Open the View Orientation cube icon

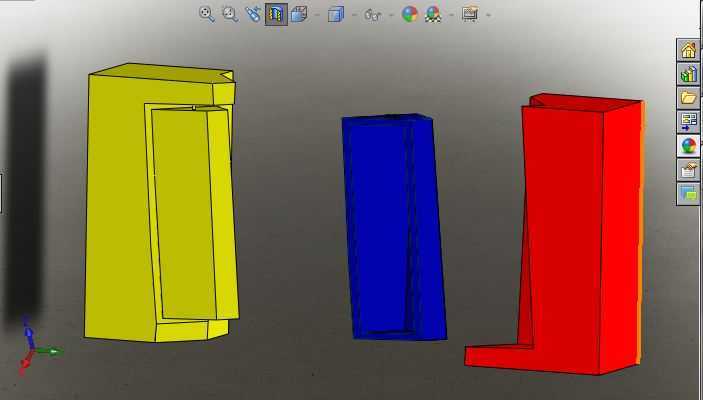[x=299, y=14]
